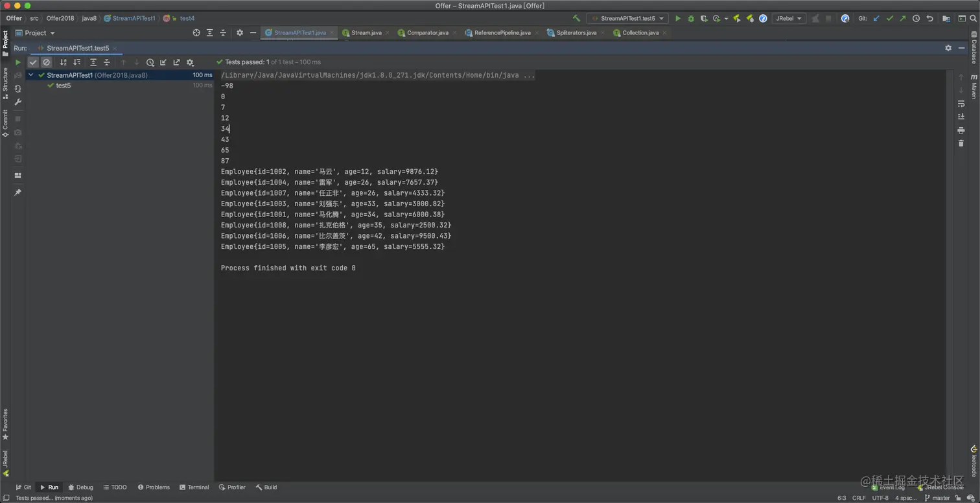980x503 pixels.
Task: Update project via Git blue arrow
Action: click(876, 19)
